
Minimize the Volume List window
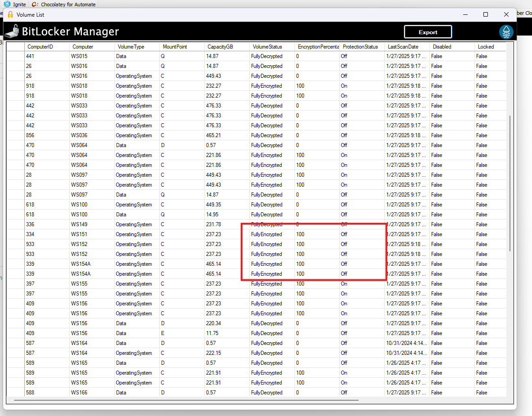[465, 14]
